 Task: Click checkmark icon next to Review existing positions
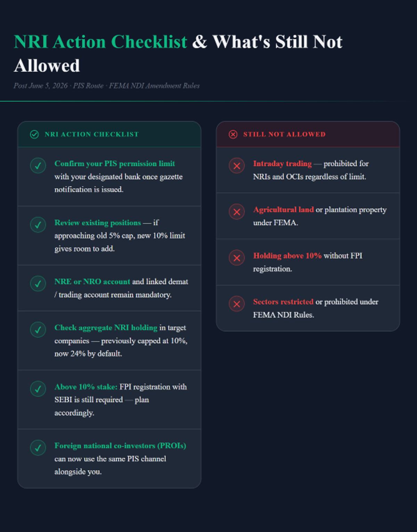(38, 225)
